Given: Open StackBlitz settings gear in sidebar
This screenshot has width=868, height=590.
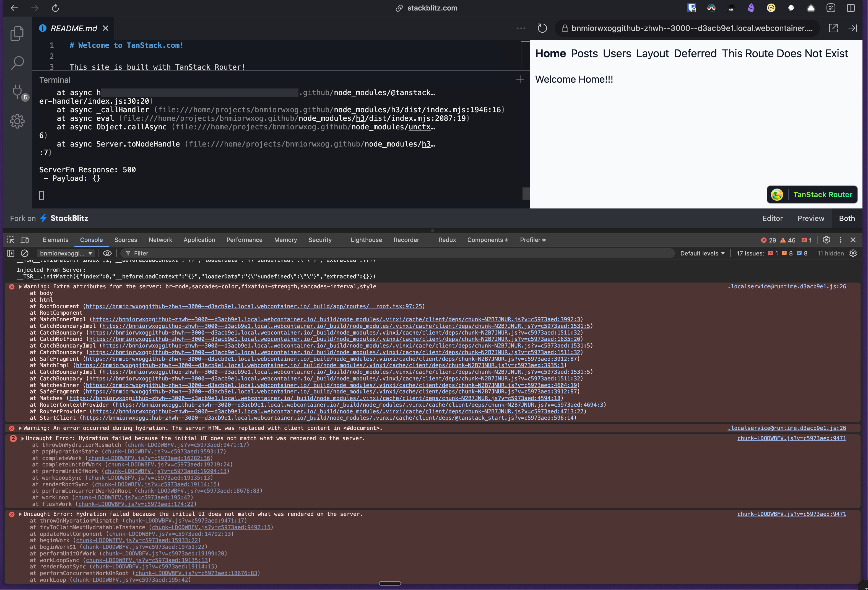Looking at the screenshot, I should coord(17,121).
